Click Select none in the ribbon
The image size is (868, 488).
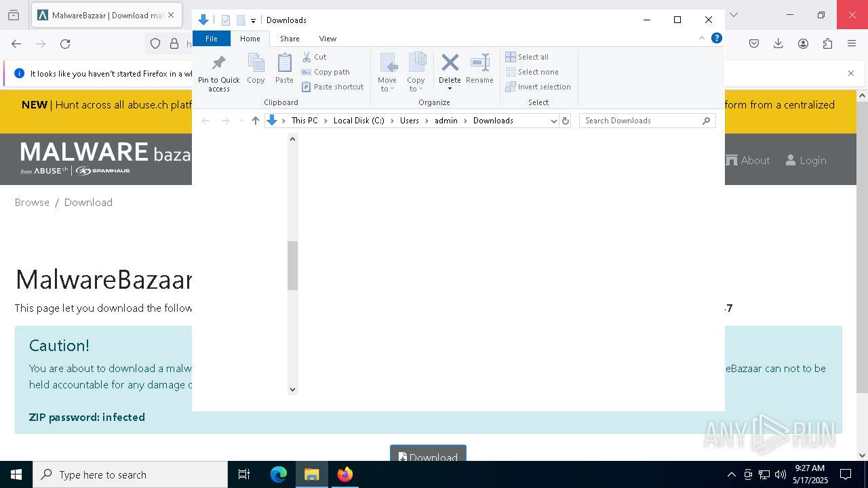coord(532,72)
